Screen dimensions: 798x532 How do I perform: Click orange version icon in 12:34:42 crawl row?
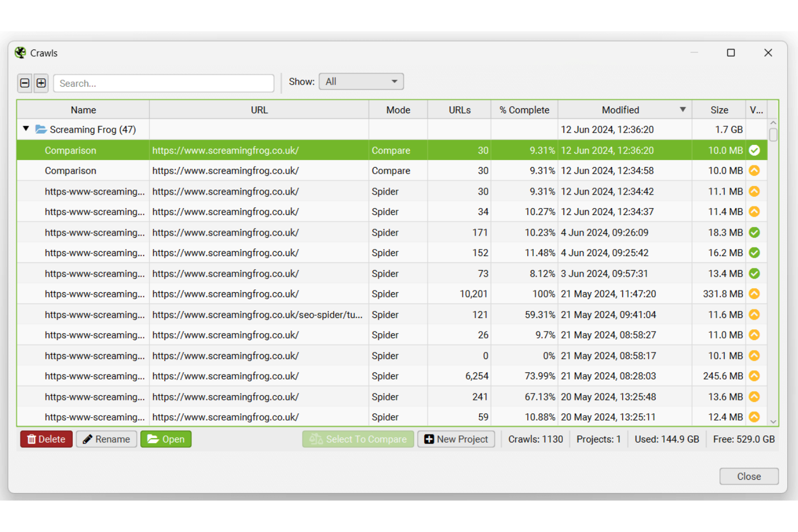click(x=754, y=191)
